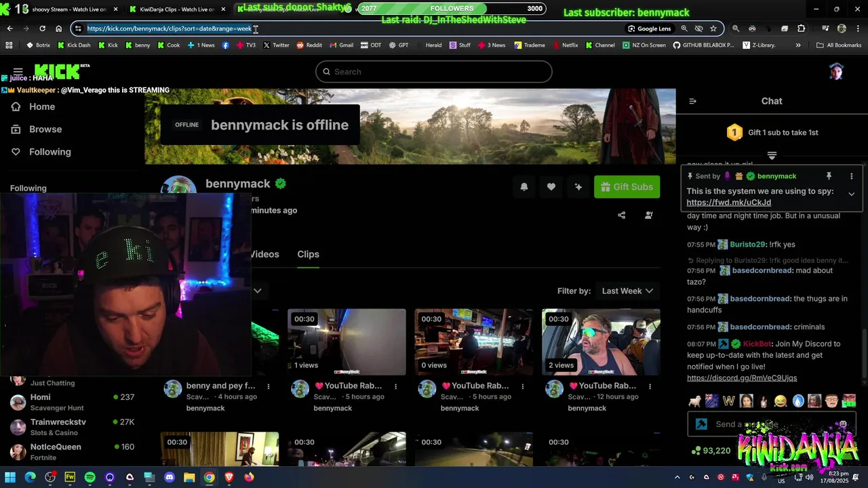Screen dimensions: 868x488
Task: Unpin the pinned chat message
Action: pos(829,176)
